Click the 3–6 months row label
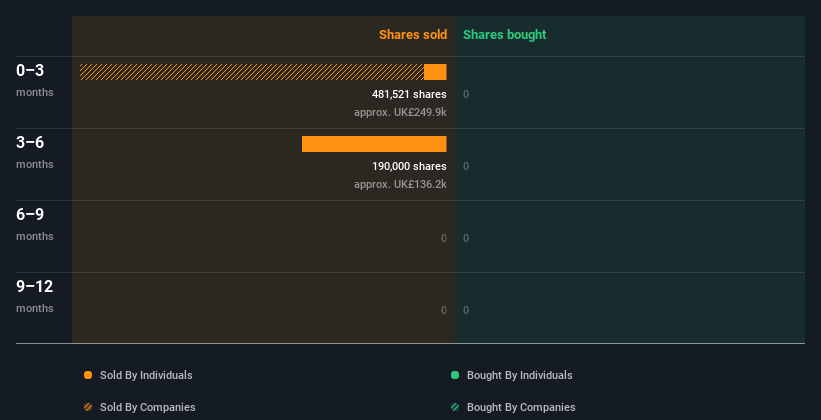 pos(35,152)
